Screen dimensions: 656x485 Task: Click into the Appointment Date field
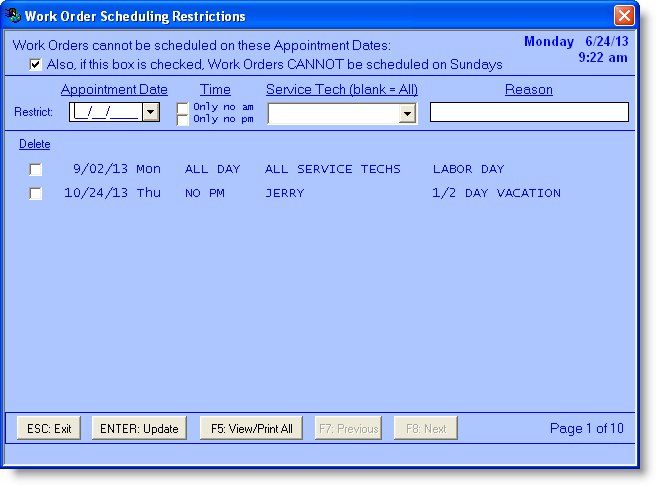(105, 112)
